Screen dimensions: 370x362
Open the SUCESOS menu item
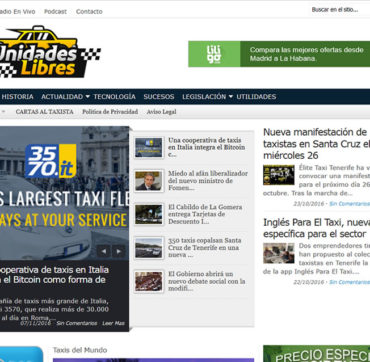click(x=159, y=97)
